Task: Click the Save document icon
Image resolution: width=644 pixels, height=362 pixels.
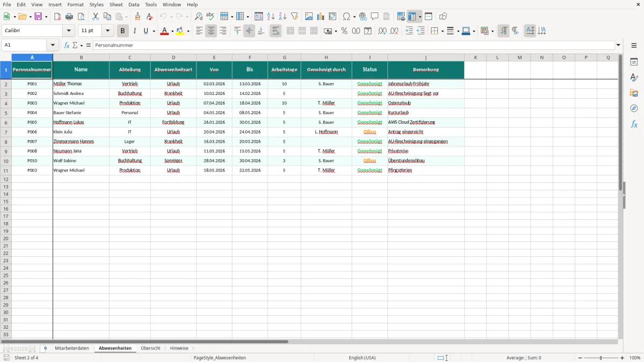Action: click(x=38, y=17)
